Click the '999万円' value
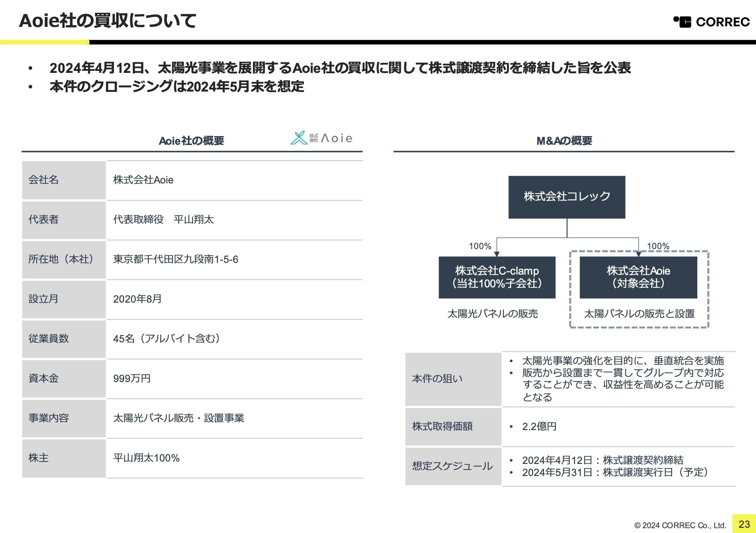 pyautogui.click(x=132, y=379)
